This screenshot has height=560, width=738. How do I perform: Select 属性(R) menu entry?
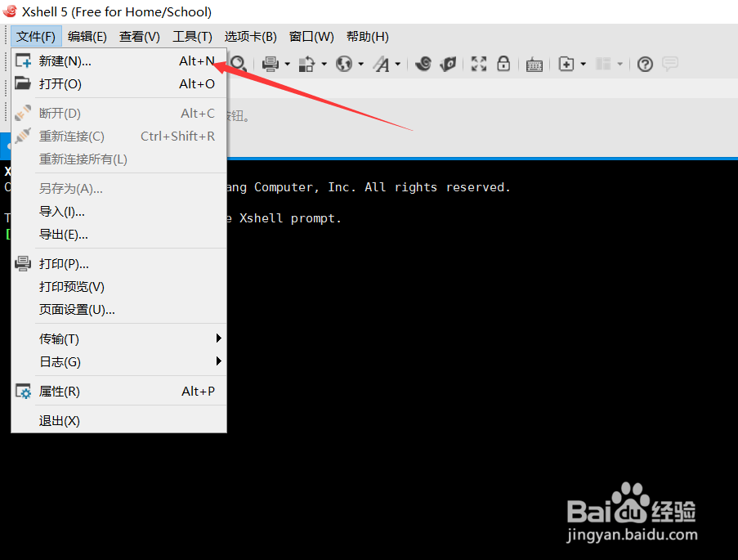click(x=119, y=392)
